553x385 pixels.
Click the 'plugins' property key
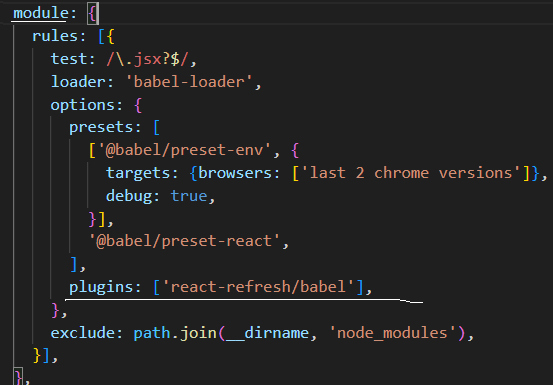point(101,287)
